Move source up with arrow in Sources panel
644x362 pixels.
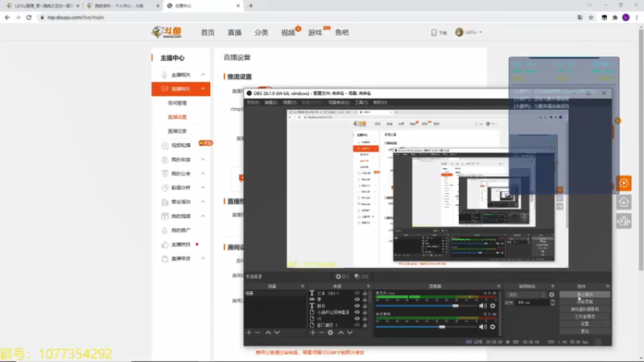click(x=341, y=332)
